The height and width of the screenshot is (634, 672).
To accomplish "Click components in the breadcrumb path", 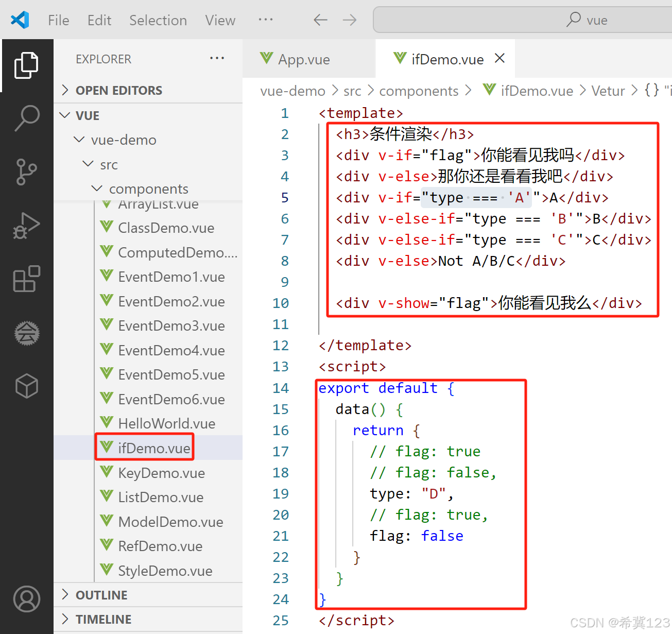I will point(419,91).
